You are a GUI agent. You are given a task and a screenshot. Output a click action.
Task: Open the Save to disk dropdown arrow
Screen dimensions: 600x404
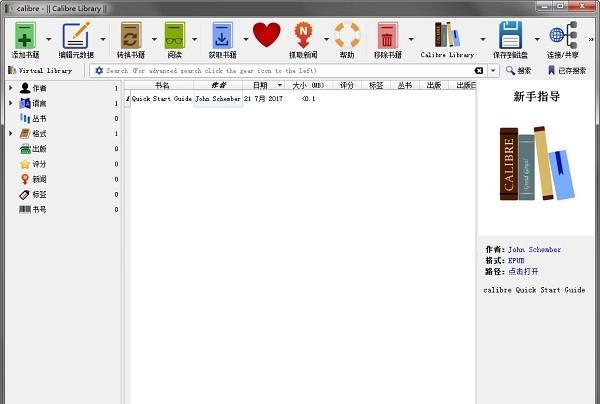[537, 39]
